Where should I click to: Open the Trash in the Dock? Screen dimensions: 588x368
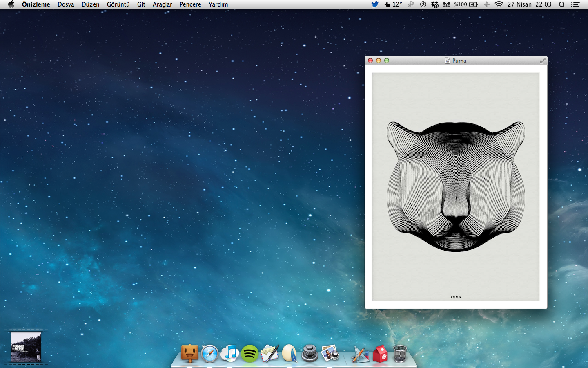click(x=400, y=354)
